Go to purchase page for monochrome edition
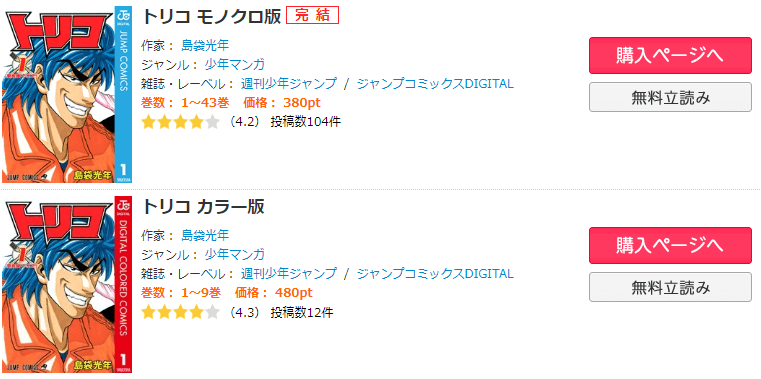This screenshot has width=761, height=379. 670,55
